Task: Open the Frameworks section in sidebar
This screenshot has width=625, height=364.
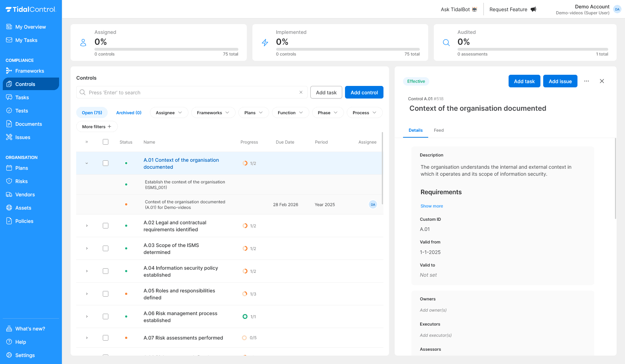Action: coord(29,71)
